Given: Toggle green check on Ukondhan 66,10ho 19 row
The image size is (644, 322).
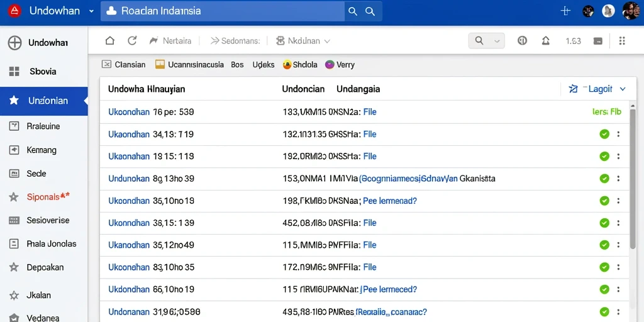Looking at the screenshot, I should [x=604, y=289].
